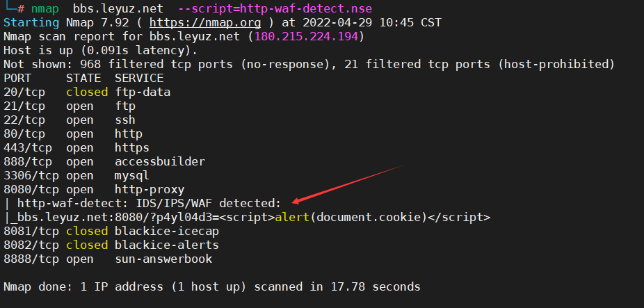Click the 21/tcp ftp port entry
This screenshot has height=308, width=644.
70,106
